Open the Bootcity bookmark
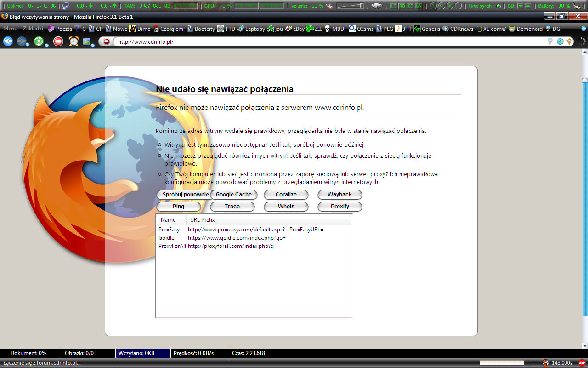 coord(201,29)
